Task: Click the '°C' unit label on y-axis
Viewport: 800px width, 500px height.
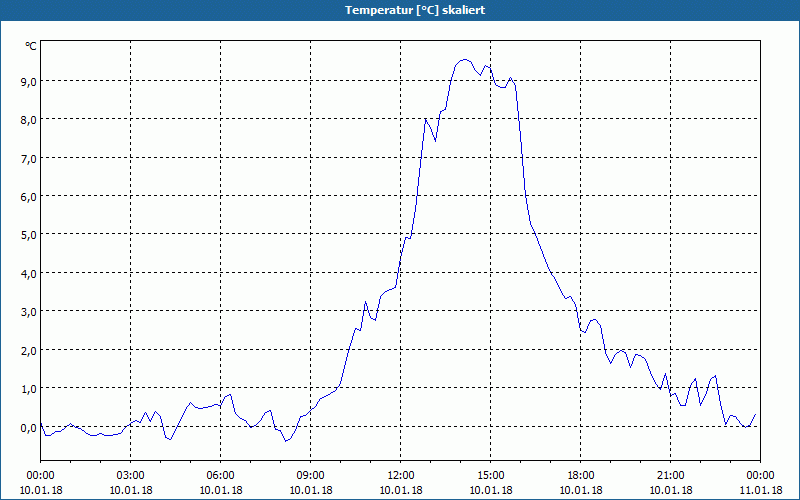Action: click(31, 46)
